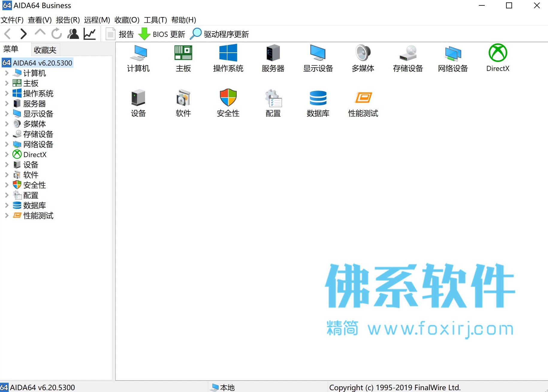The width and height of the screenshot is (548, 392).
Task: Switch to the 收藏夹 tab
Action: [x=45, y=50]
